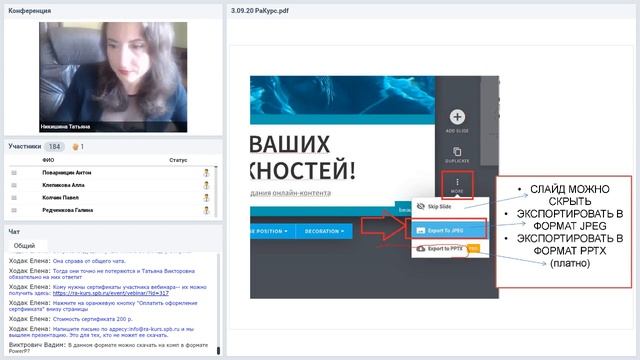Click the gray square left of Антон
The image size is (640, 360).
coord(14,173)
